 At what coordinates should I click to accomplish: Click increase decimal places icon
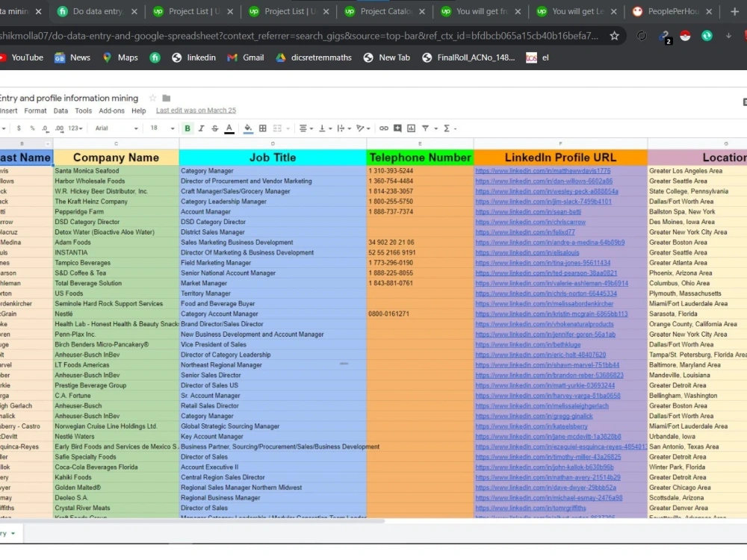(x=59, y=128)
